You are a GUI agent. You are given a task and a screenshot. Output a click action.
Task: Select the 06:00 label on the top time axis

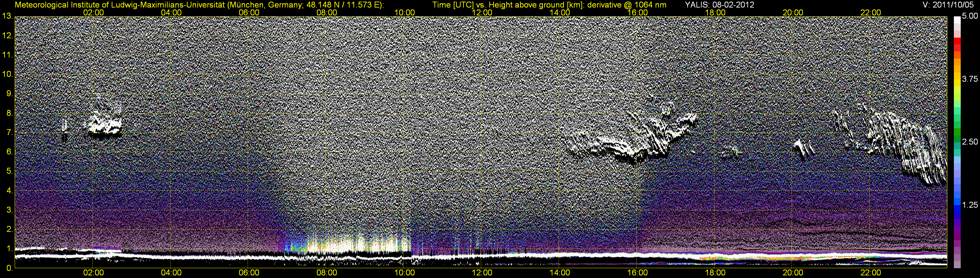[x=249, y=12]
